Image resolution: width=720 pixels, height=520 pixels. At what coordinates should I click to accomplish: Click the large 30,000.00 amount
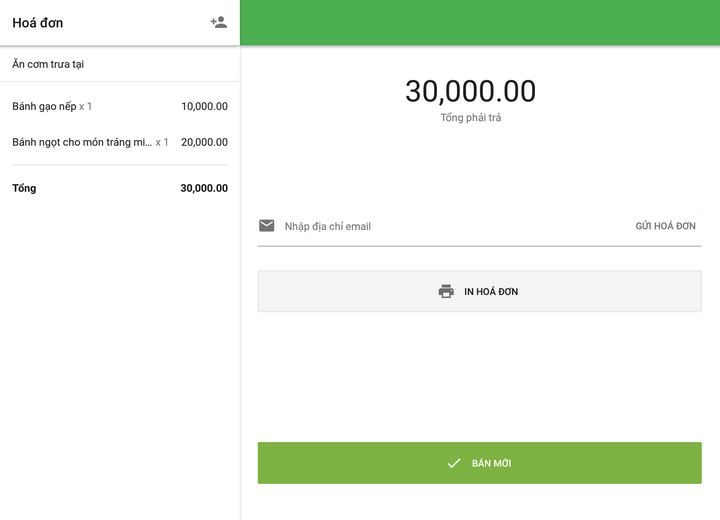point(470,91)
